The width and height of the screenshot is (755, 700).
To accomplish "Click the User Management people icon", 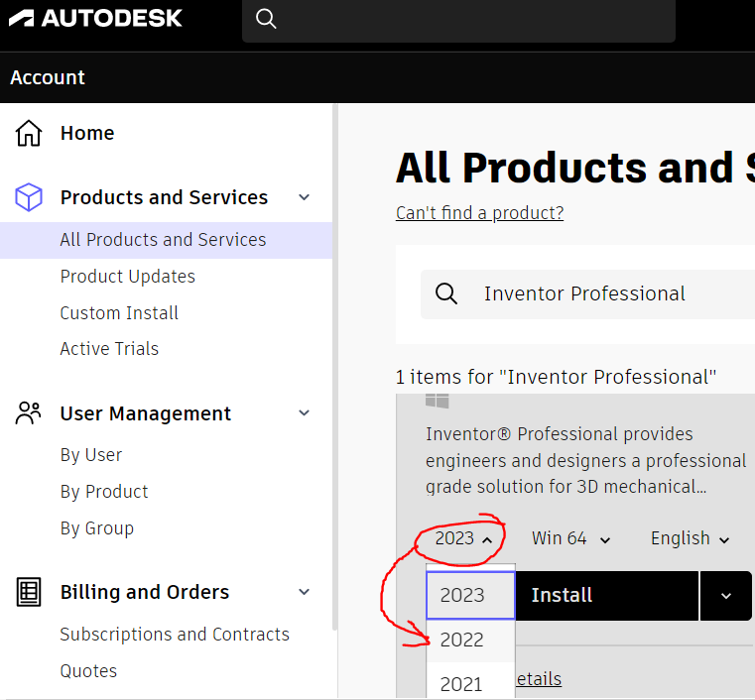I will (30, 413).
